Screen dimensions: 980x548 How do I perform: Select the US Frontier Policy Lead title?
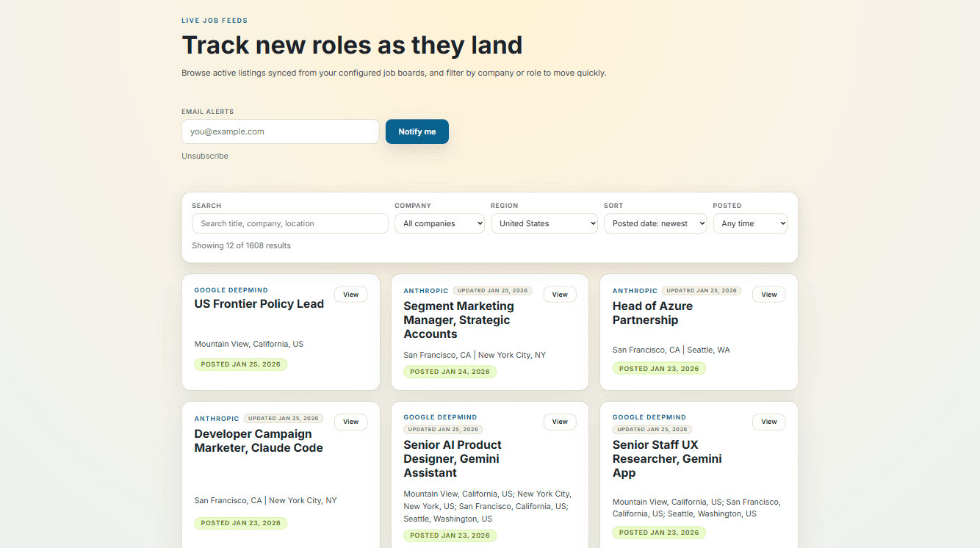[x=259, y=303]
